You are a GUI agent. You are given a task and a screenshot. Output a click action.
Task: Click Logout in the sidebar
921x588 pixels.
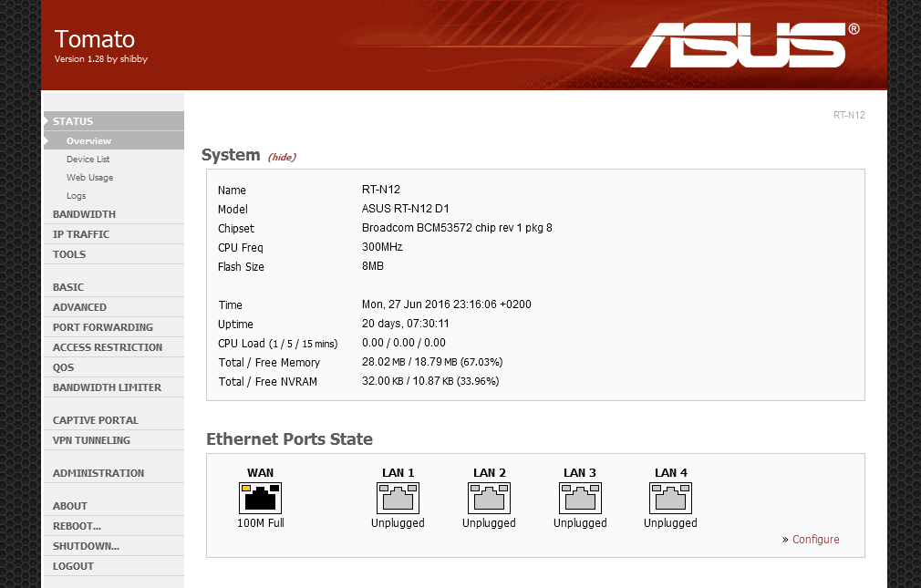tap(114, 566)
